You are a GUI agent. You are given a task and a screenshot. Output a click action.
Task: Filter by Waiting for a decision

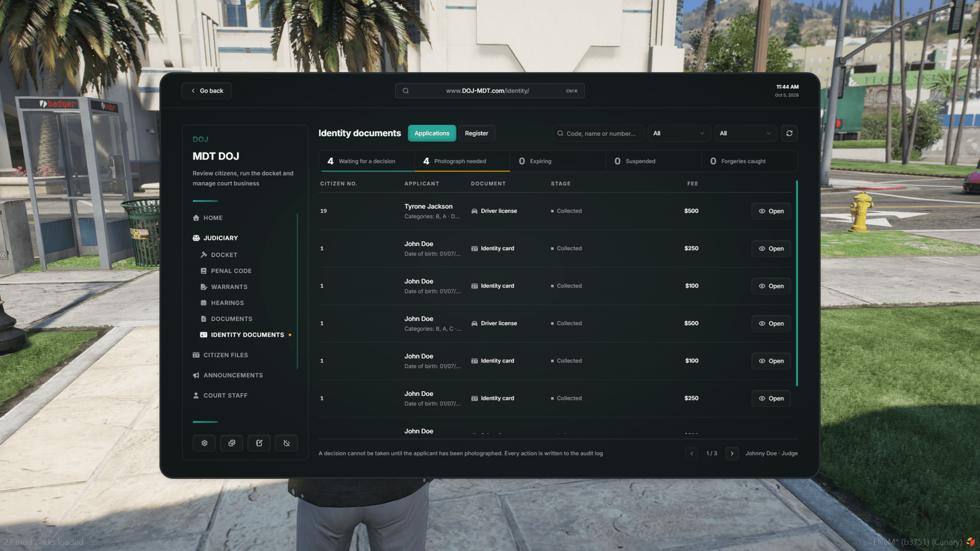366,161
